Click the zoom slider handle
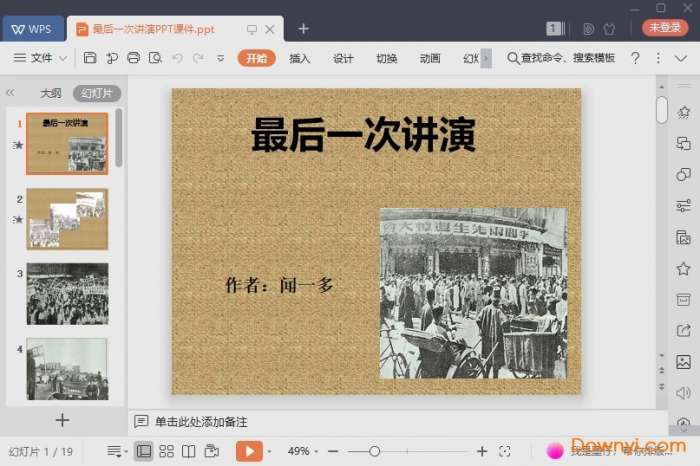The height and width of the screenshot is (466, 700). point(374,451)
